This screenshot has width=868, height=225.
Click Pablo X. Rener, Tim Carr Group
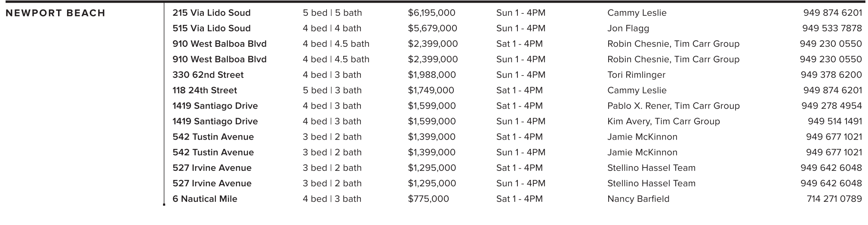673,106
